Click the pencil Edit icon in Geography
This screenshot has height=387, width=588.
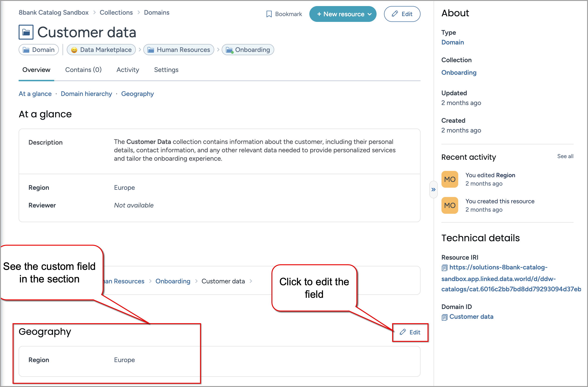click(403, 332)
